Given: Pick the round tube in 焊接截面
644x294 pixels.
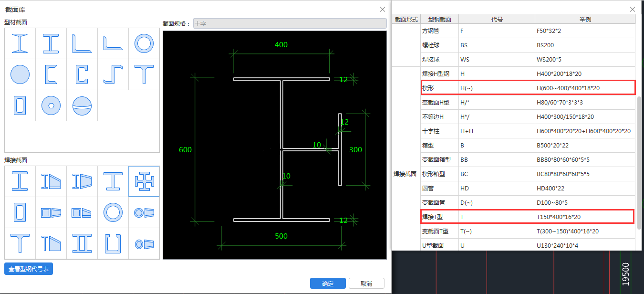Looking at the screenshot, I should coord(113,212).
